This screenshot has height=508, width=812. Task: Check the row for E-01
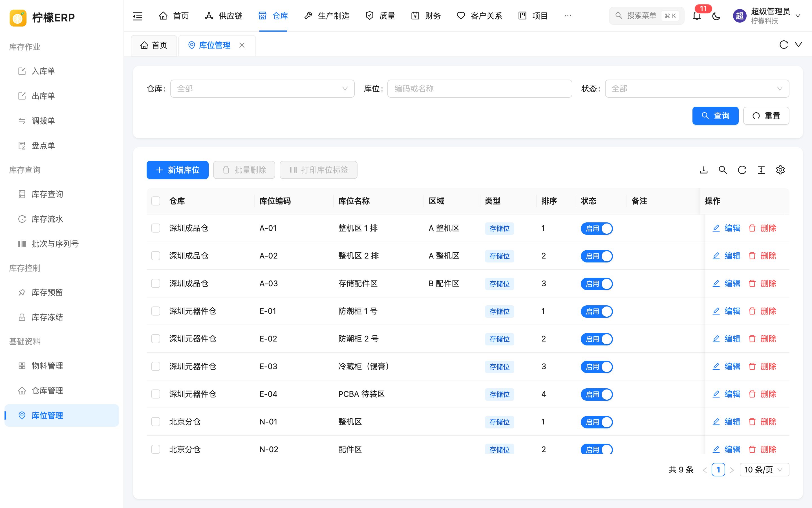156,311
